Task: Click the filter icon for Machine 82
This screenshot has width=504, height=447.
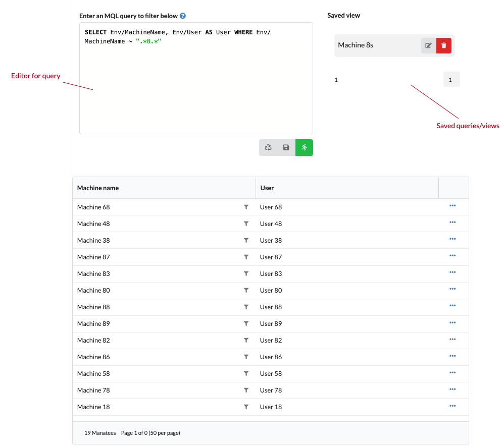Action: [246, 341]
